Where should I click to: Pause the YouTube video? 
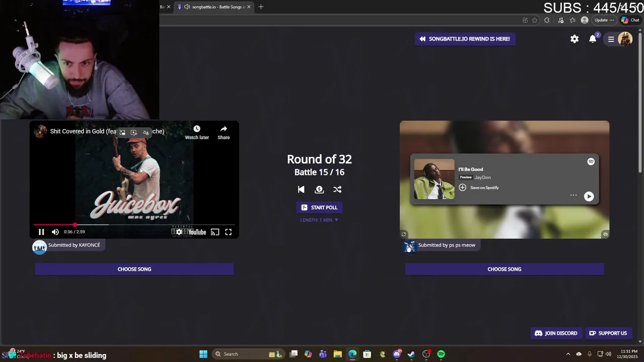41,232
